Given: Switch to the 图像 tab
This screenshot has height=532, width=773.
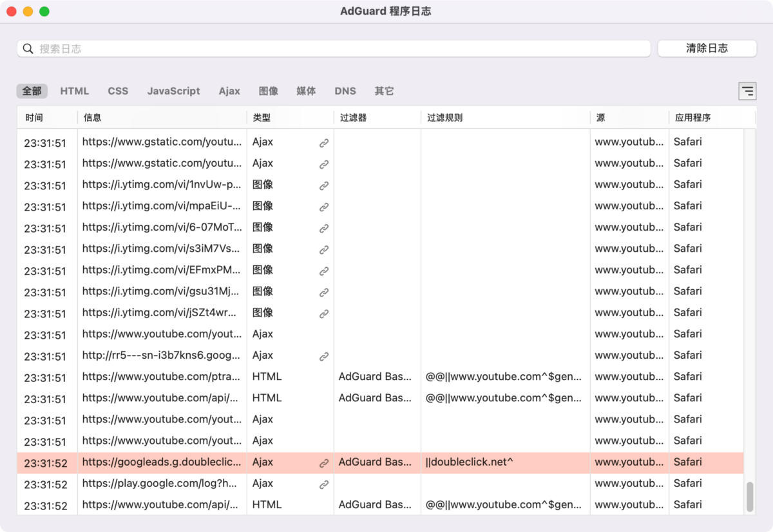Looking at the screenshot, I should point(269,91).
